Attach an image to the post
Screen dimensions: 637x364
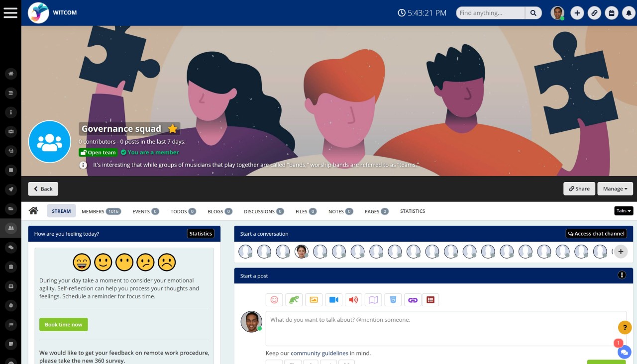click(x=314, y=299)
